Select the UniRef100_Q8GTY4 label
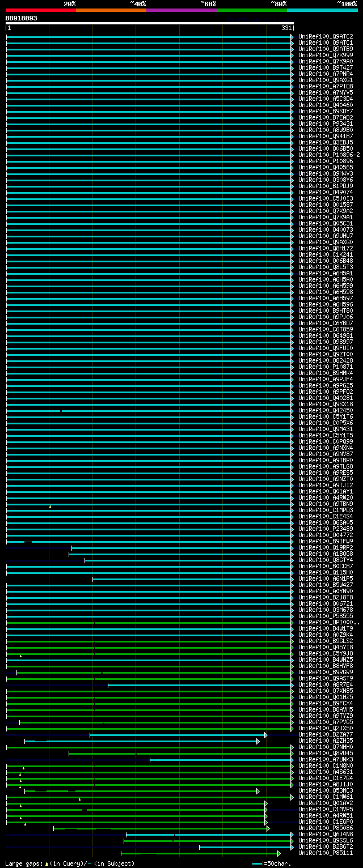Image resolution: width=363 pixels, height=868 pixels. coord(326,560)
